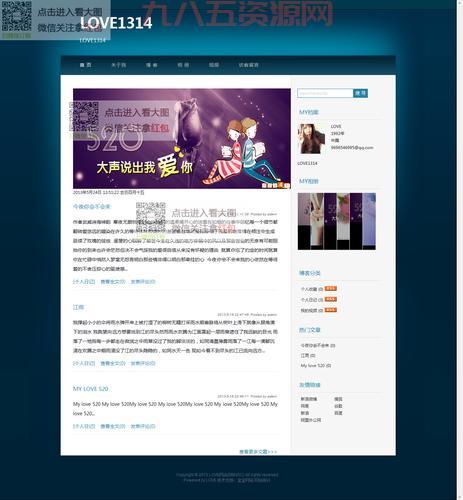
Task: Go to the 博客 navigation item
Action: (152, 65)
